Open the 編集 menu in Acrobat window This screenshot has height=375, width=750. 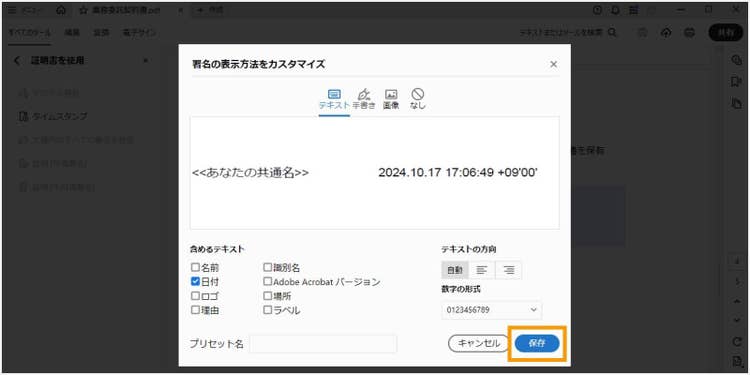tap(72, 33)
